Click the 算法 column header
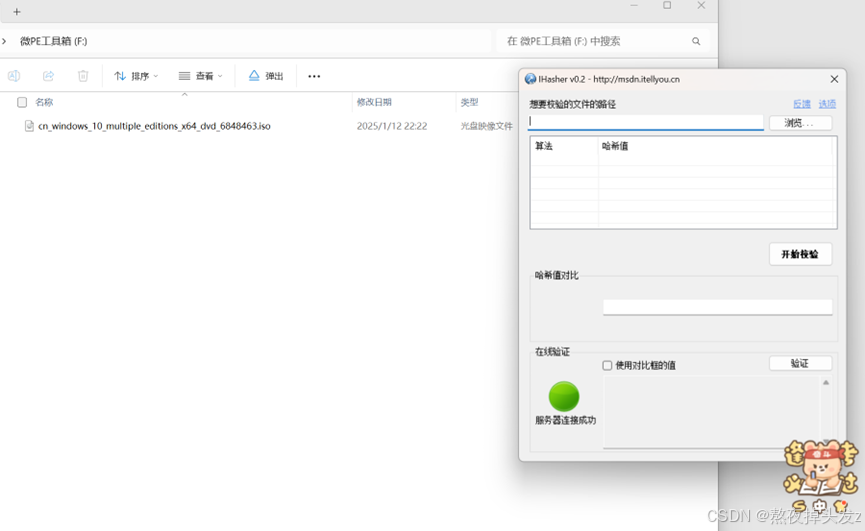Viewport: 865px width, 531px height. point(564,146)
